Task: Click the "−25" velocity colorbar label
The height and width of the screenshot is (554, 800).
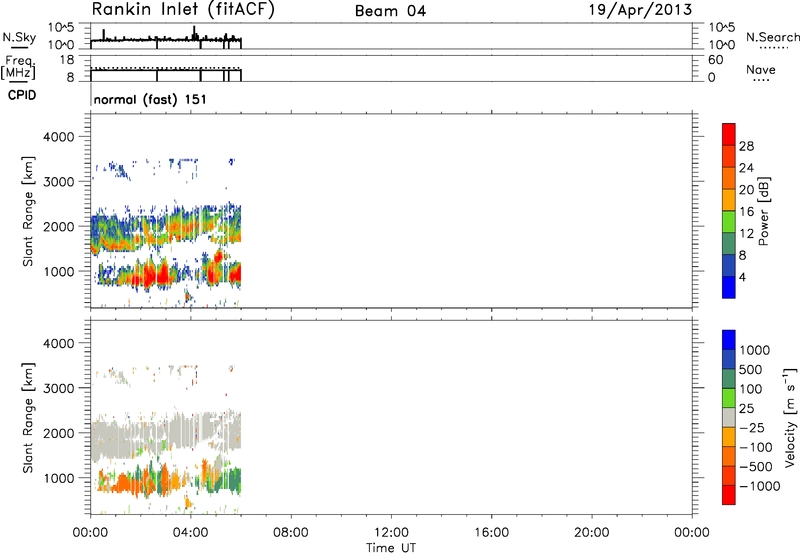Action: (752, 428)
